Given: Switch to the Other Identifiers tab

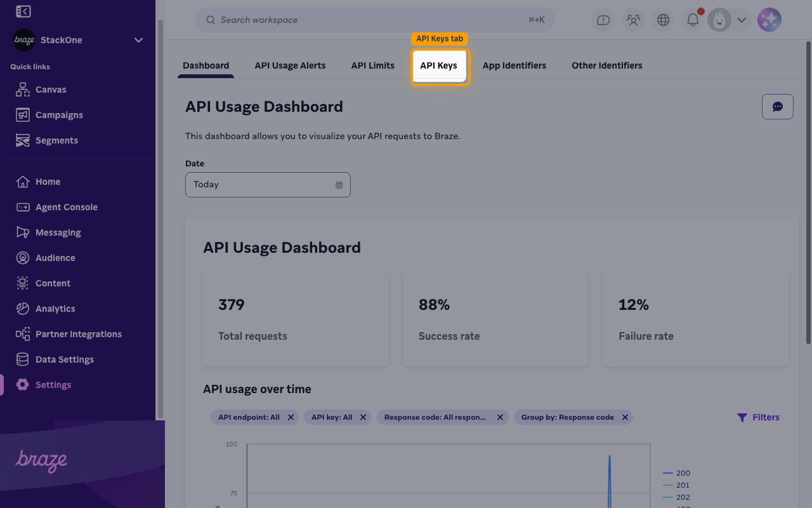Looking at the screenshot, I should click(x=606, y=65).
